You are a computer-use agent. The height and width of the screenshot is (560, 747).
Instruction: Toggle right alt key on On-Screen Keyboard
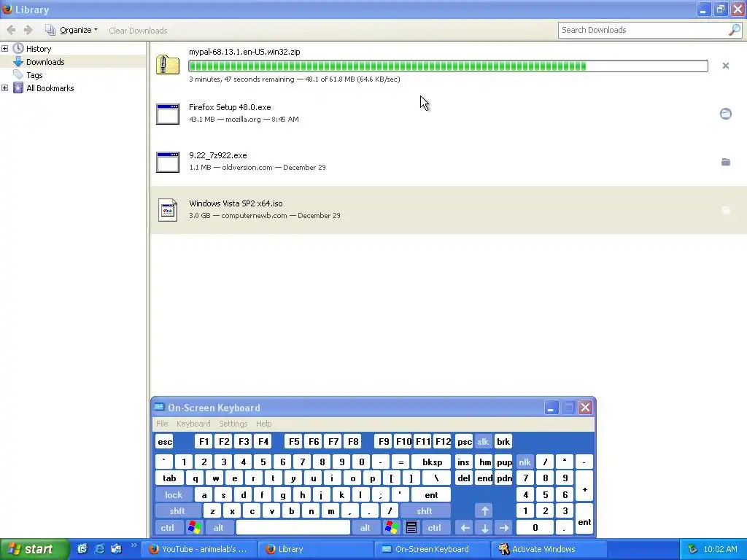click(x=365, y=527)
